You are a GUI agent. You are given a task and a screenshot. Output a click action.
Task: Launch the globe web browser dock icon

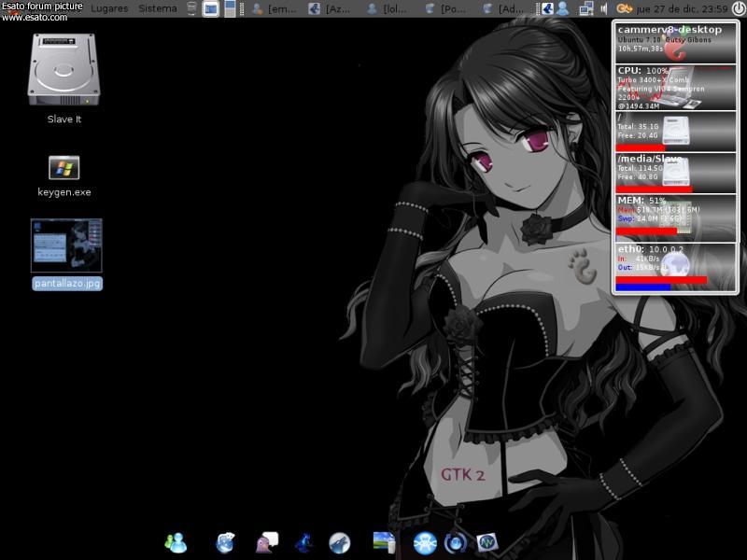point(225,543)
